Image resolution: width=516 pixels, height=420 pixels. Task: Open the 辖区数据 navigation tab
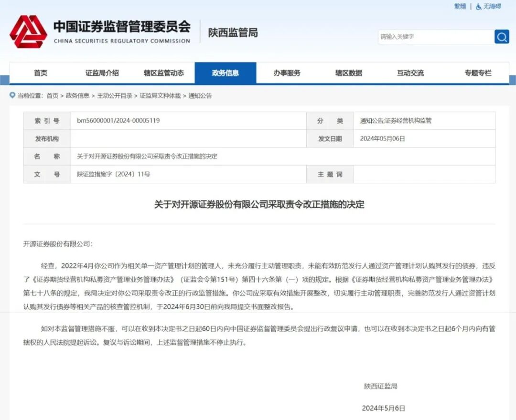348,73
